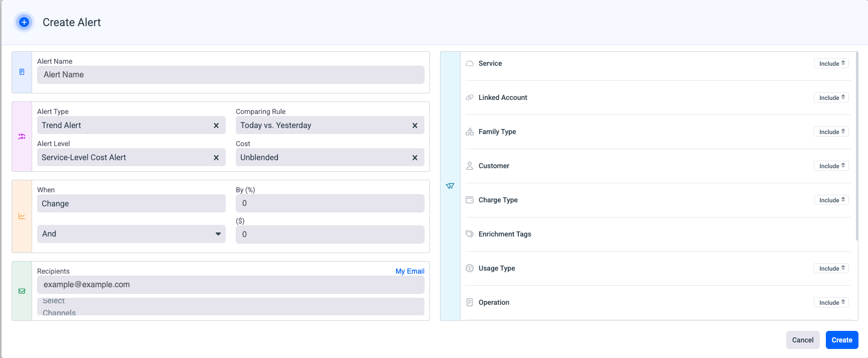Click the My Email link
Screen dimensions: 868x358
(410, 271)
